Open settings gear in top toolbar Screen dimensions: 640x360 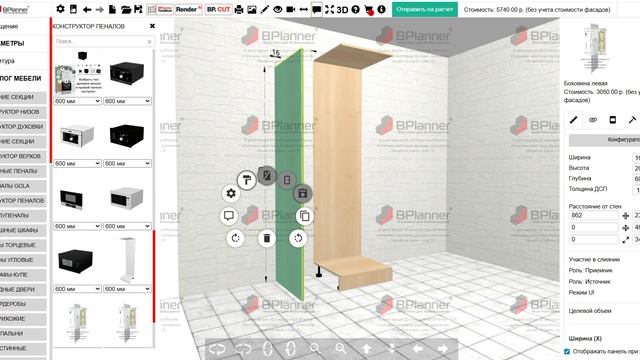pos(60,9)
